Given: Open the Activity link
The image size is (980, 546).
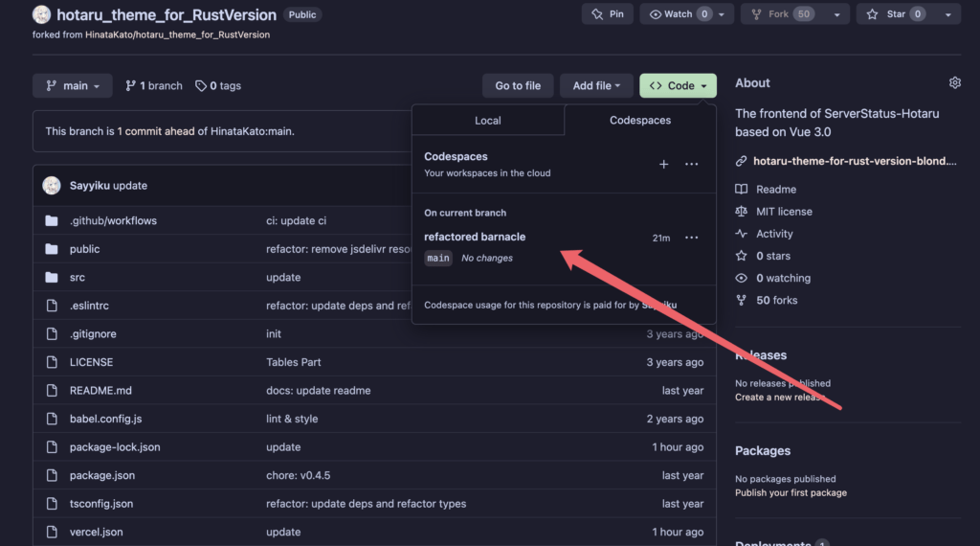Looking at the screenshot, I should tap(773, 234).
